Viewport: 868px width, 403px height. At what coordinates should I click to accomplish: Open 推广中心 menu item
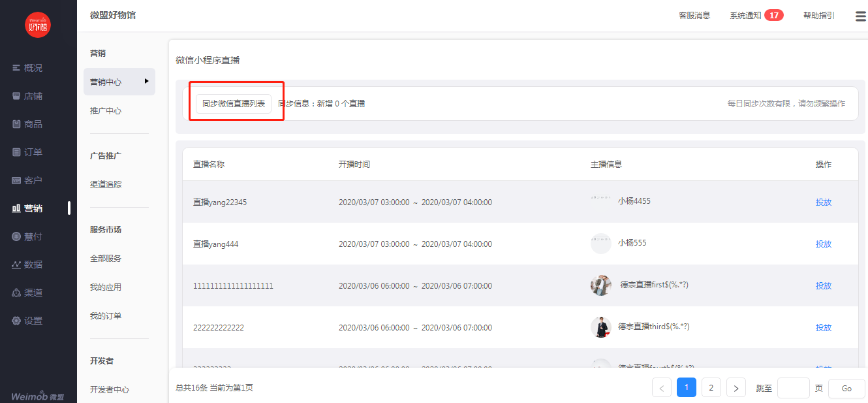[106, 111]
